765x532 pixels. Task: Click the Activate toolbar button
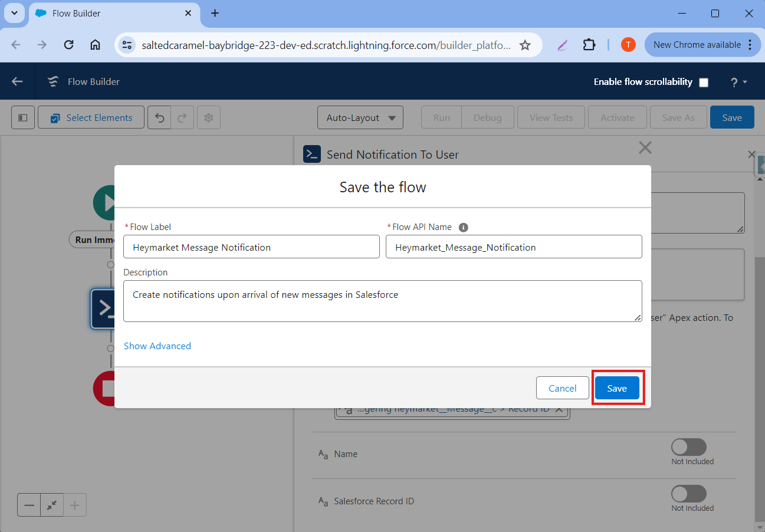click(x=618, y=117)
